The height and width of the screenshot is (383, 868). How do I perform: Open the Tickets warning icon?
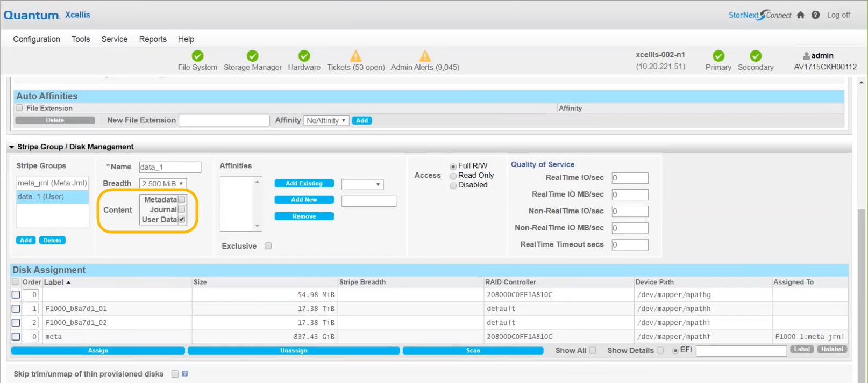point(356,56)
